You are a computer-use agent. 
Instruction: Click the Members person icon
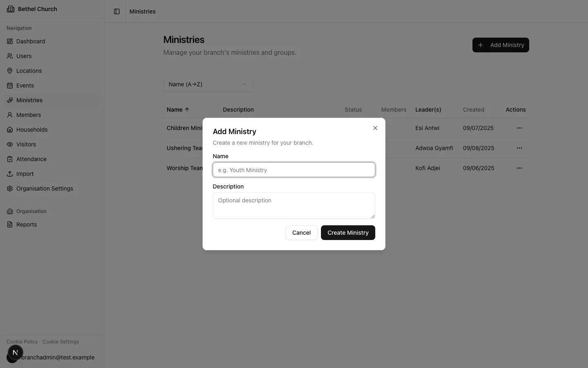point(10,115)
